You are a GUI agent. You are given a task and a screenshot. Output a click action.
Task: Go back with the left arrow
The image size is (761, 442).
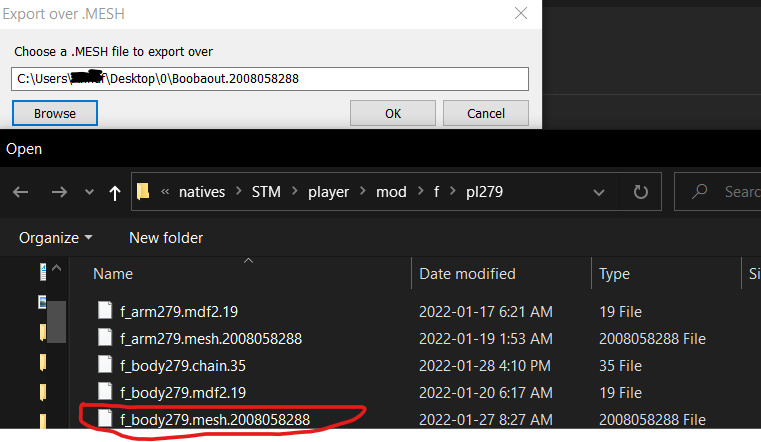(x=21, y=192)
